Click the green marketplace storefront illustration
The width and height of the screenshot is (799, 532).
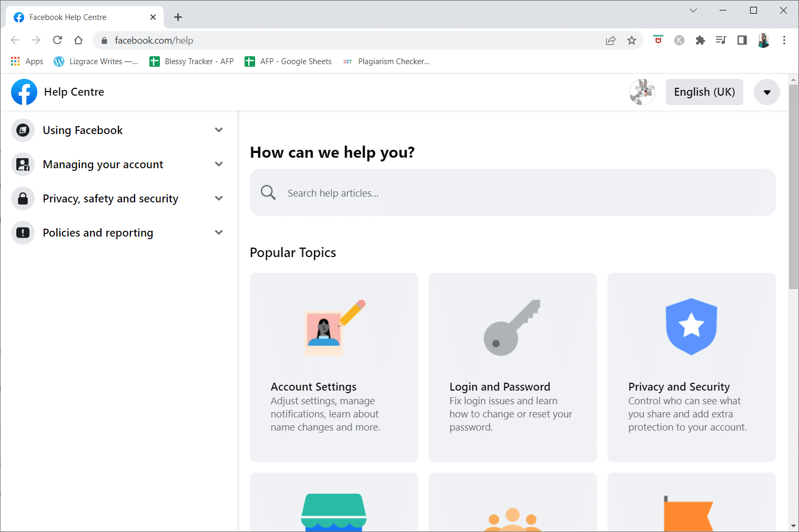point(334,512)
